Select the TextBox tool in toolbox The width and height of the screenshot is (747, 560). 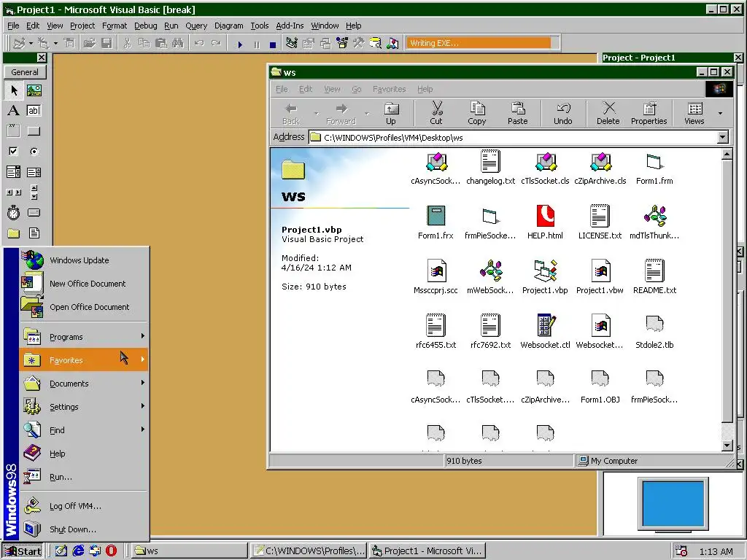coord(34,111)
